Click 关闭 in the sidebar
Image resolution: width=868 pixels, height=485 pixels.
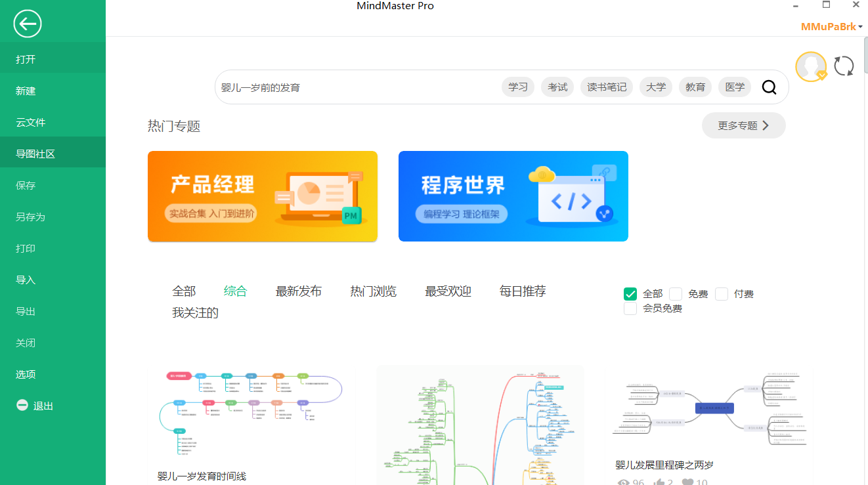coord(53,343)
